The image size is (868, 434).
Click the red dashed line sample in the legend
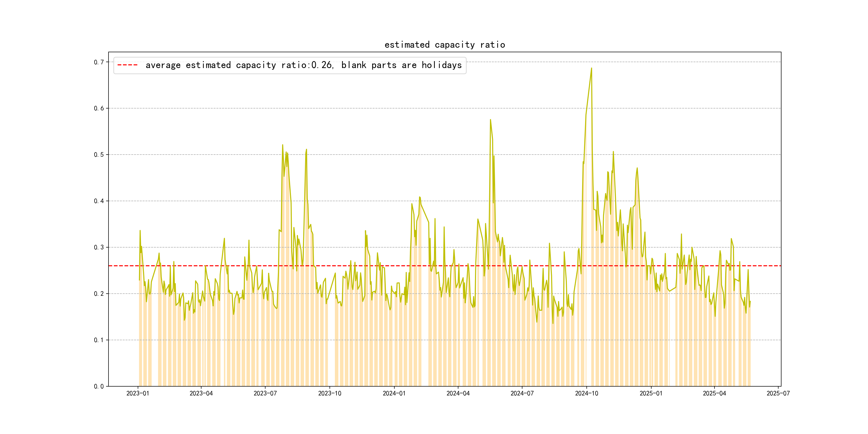[x=127, y=65]
